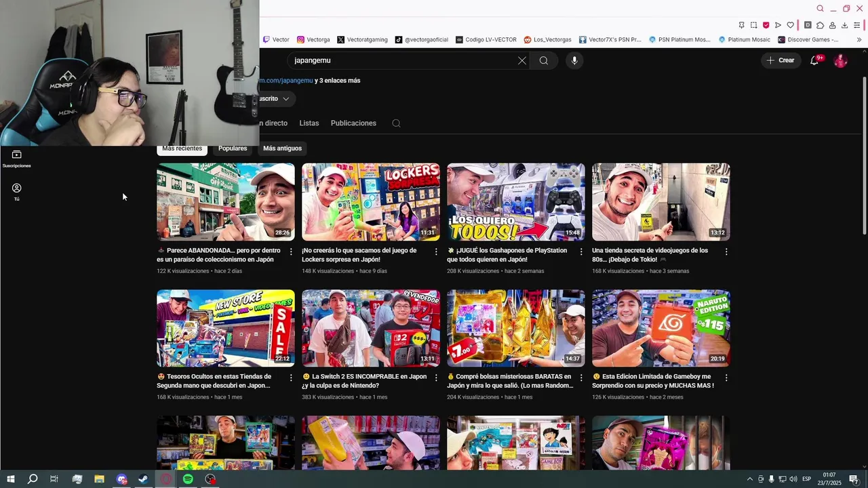This screenshot has width=868, height=488.
Task: Click title 'Compré bolsas misteriosas BARATAS'
Action: (x=510, y=381)
